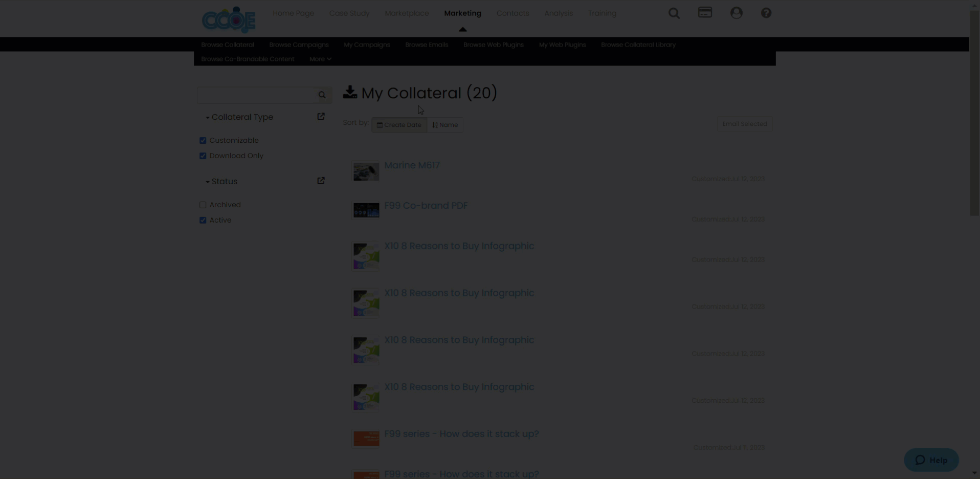Open the search magnifier in the header

coord(674,13)
